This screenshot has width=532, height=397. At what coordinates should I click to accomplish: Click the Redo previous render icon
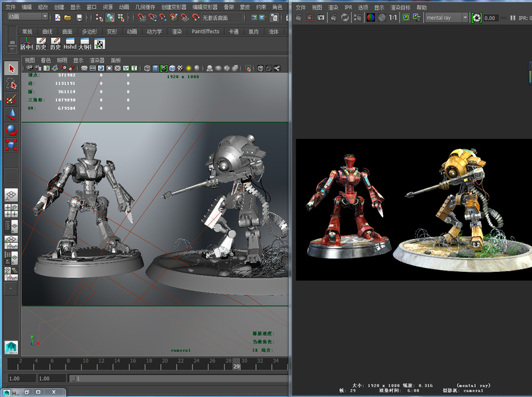[x=300, y=18]
